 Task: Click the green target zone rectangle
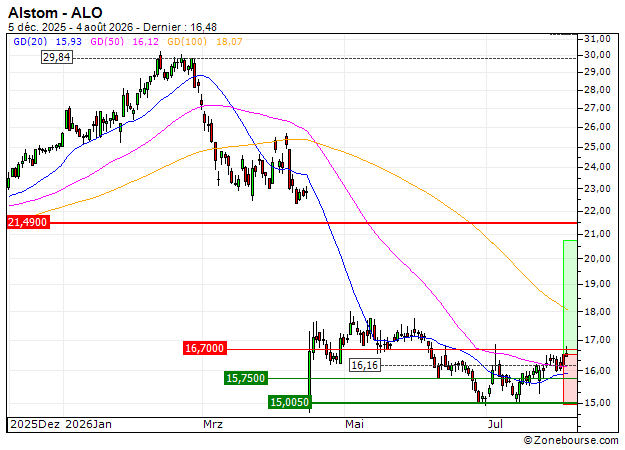tap(570, 295)
